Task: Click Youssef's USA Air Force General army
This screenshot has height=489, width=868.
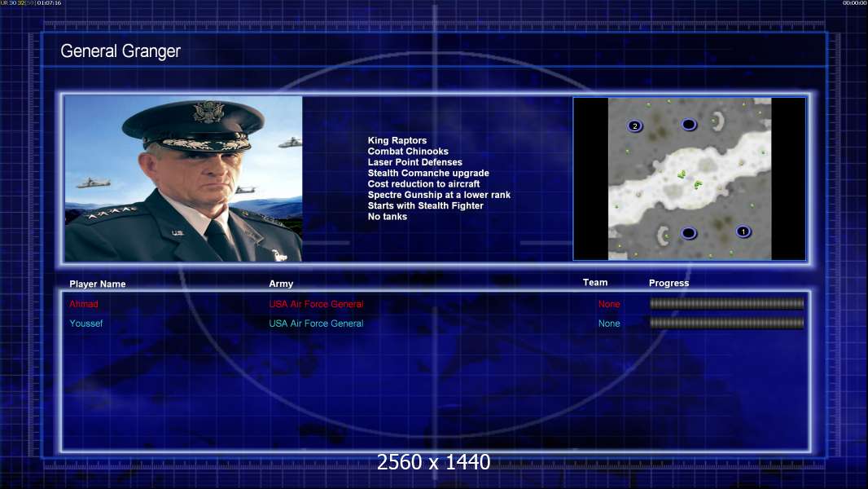Action: (316, 324)
